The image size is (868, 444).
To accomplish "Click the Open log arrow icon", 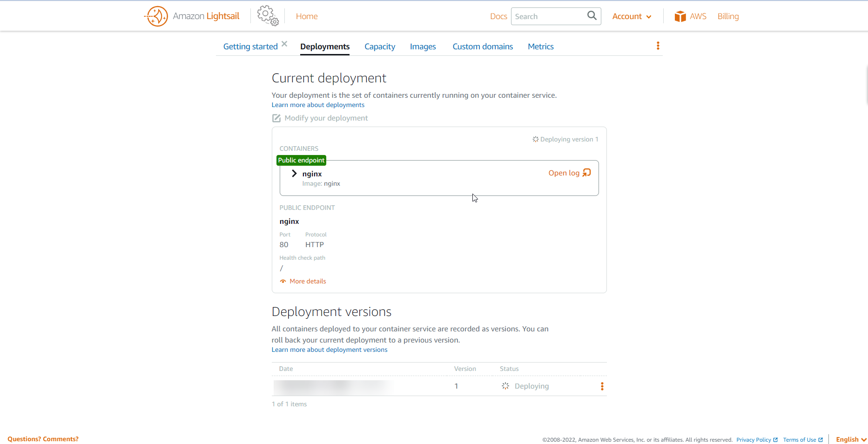I will [587, 173].
